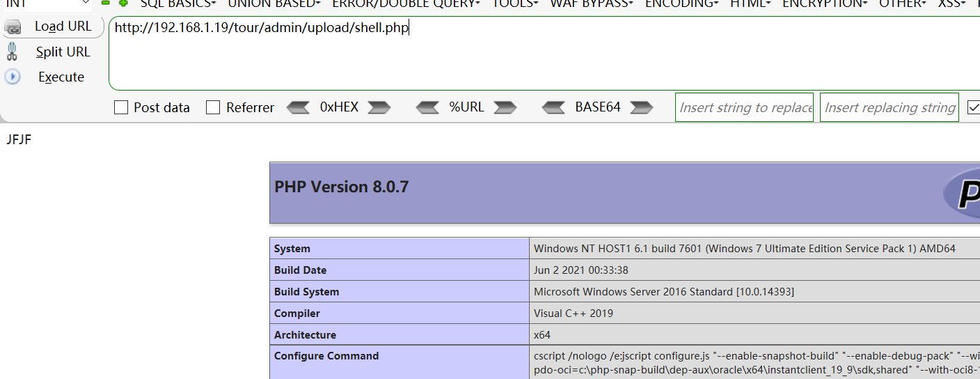Click the Split URL scissors icon
This screenshot has height=379, width=980.
[x=12, y=52]
